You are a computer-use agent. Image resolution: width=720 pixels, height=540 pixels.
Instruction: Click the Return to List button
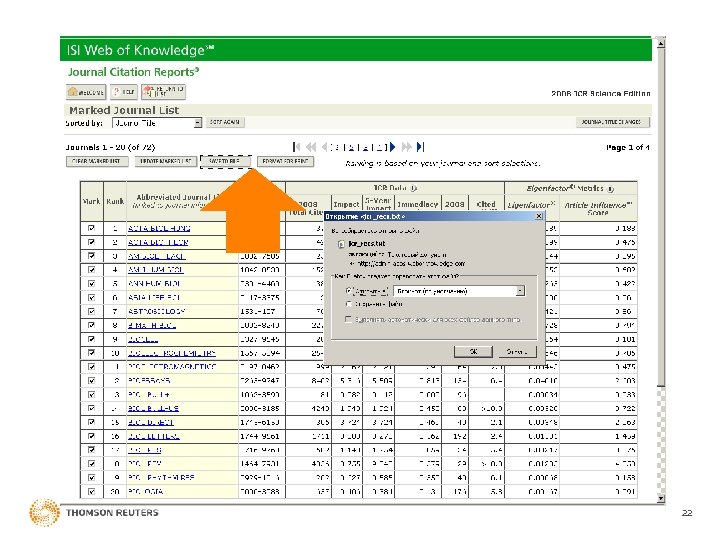pyautogui.click(x=163, y=92)
